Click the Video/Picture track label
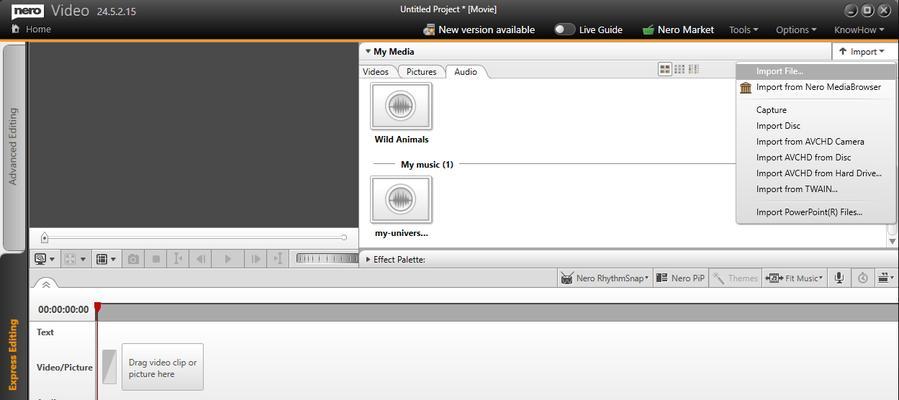This screenshot has height=400, width=899. pyautogui.click(x=64, y=367)
